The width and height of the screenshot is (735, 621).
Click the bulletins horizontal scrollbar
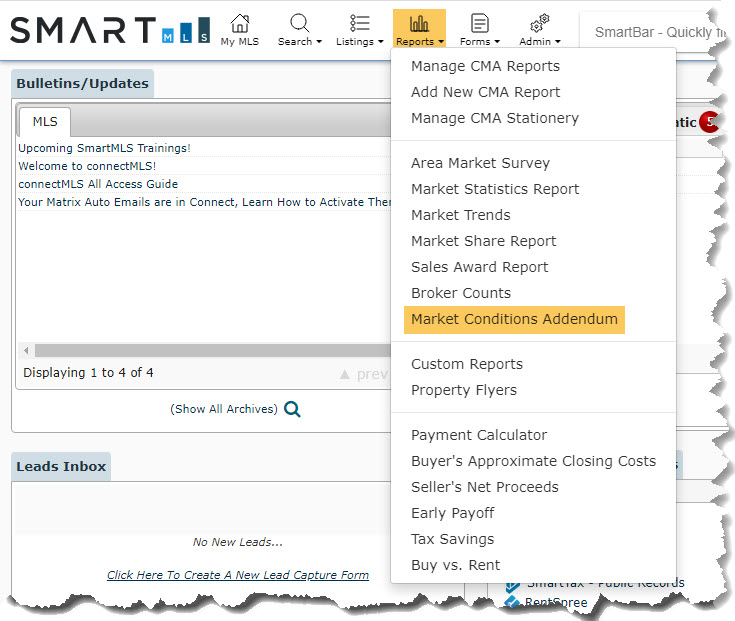click(213, 351)
